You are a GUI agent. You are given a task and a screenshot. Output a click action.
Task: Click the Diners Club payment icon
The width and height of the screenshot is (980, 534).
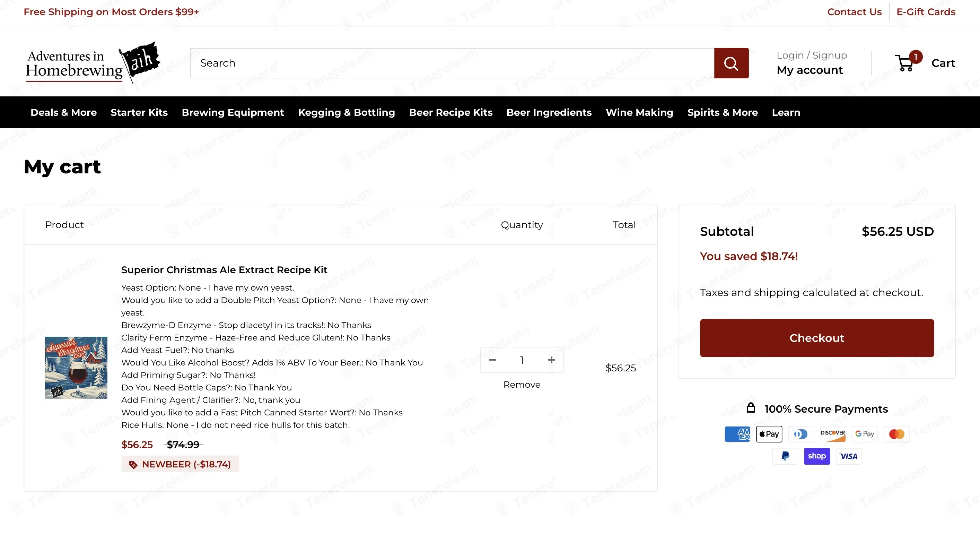[x=801, y=434]
